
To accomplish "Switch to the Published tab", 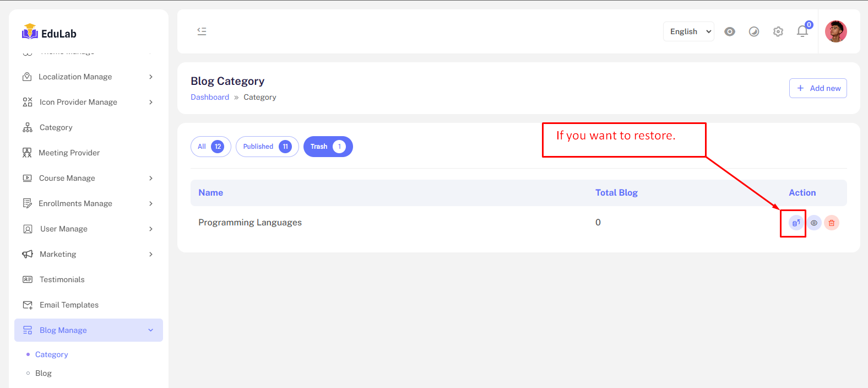I will pos(267,147).
